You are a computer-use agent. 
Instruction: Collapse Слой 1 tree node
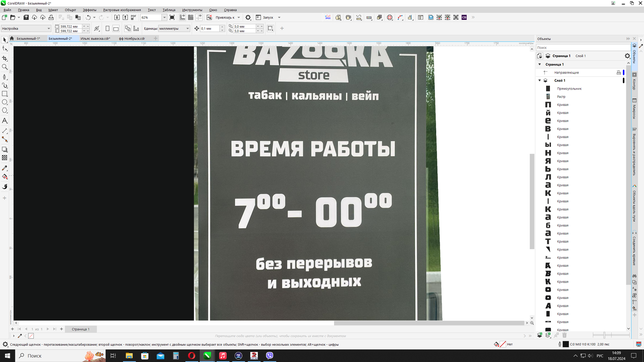(540, 81)
